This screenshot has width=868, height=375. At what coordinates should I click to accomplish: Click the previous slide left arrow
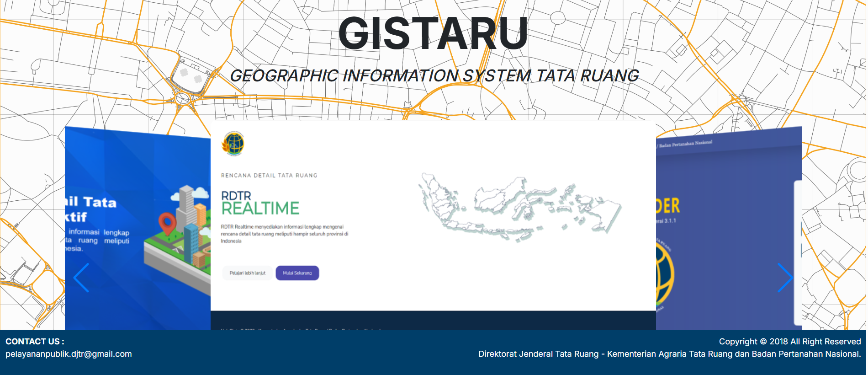[x=81, y=278]
